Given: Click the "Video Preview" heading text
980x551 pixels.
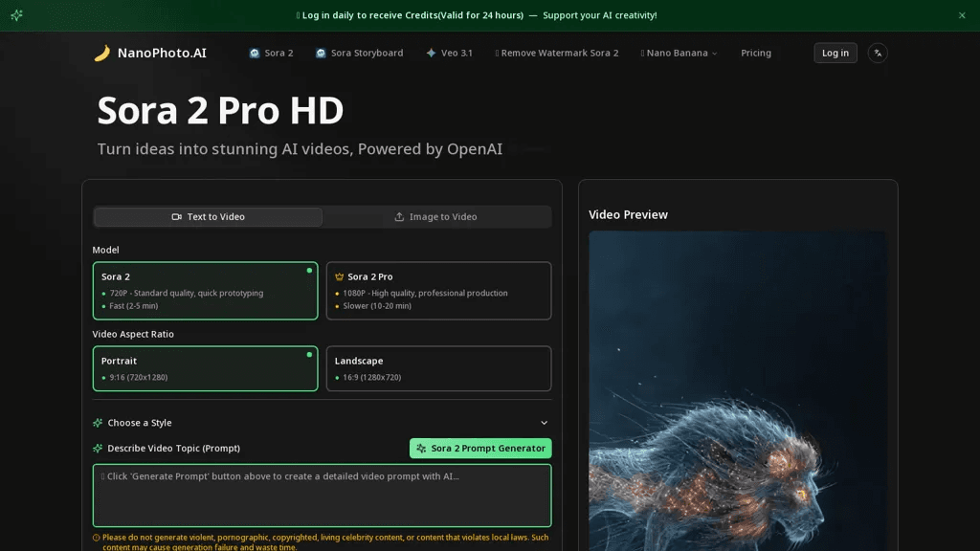Looking at the screenshot, I should (628, 215).
